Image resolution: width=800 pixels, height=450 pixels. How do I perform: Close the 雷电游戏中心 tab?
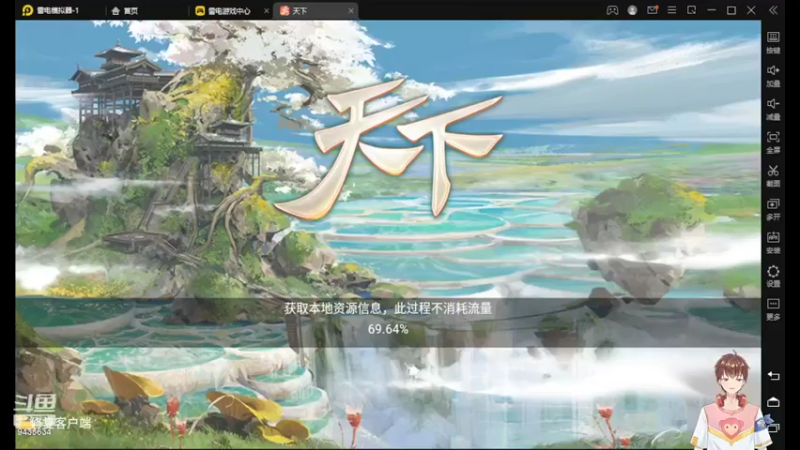coord(266,11)
